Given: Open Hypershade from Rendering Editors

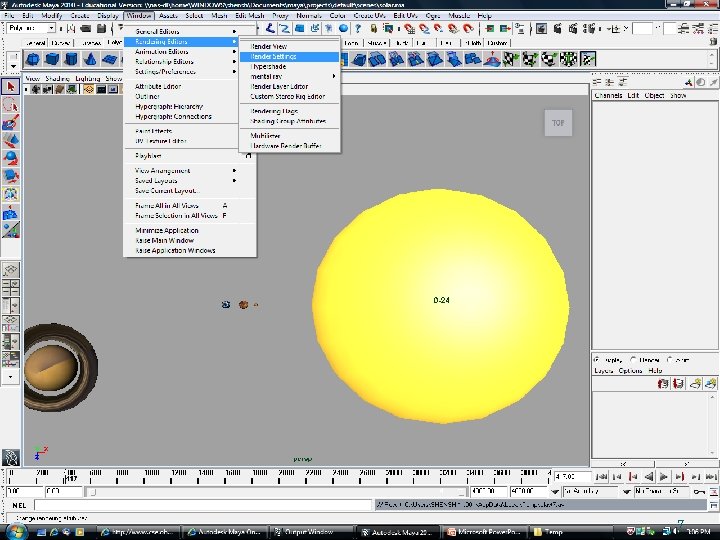Looking at the screenshot, I should point(268,67).
